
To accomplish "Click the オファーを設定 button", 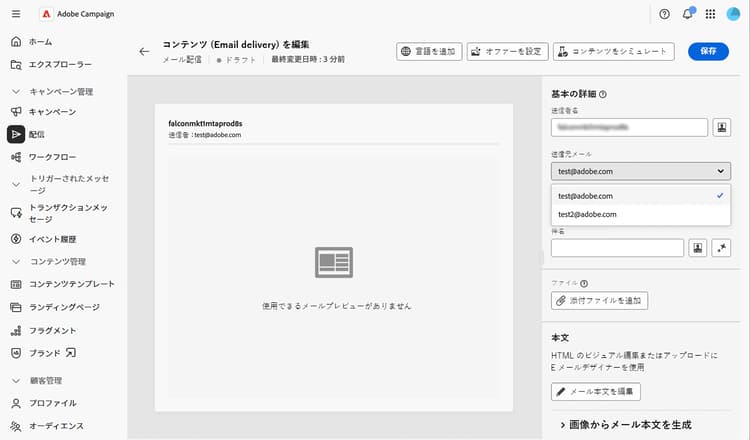I will click(507, 52).
